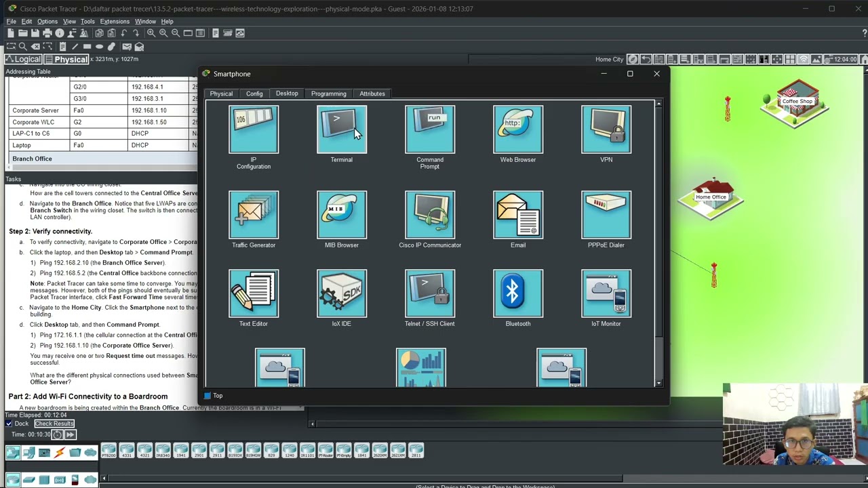Open the Attributes tab

tap(372, 94)
